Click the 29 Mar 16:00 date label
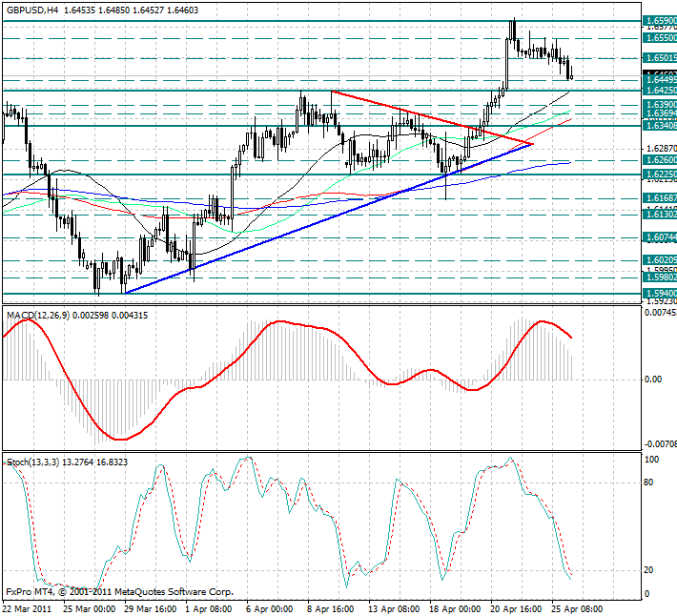677x616 pixels. click(x=151, y=609)
